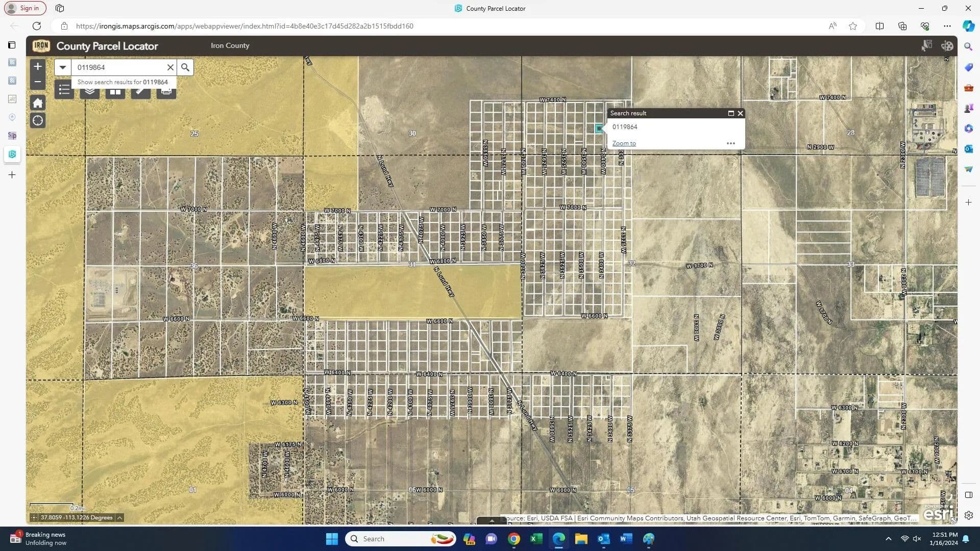Run search with the magnifier button
Screen dimensions: 980x551
click(x=185, y=67)
